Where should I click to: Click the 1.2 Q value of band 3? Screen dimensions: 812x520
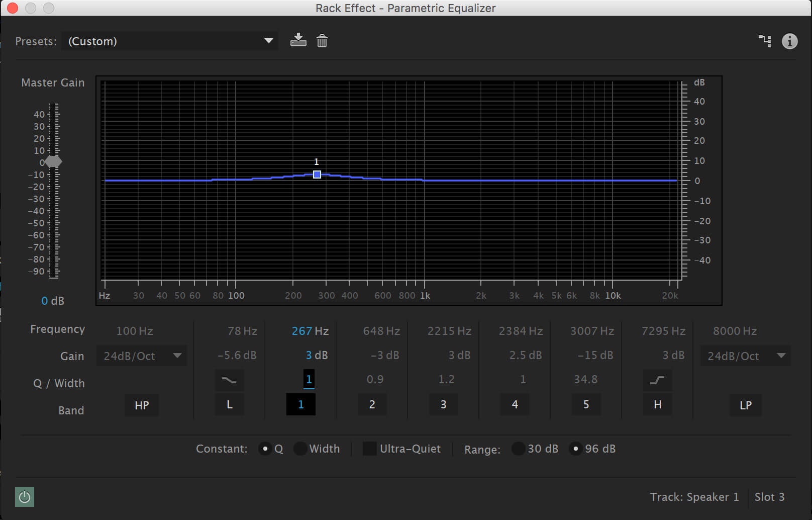tap(446, 379)
